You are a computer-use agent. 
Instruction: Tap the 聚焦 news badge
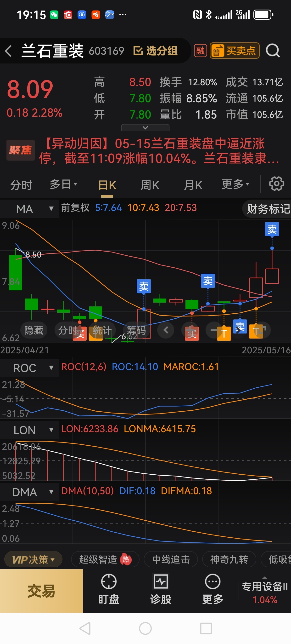[20, 150]
